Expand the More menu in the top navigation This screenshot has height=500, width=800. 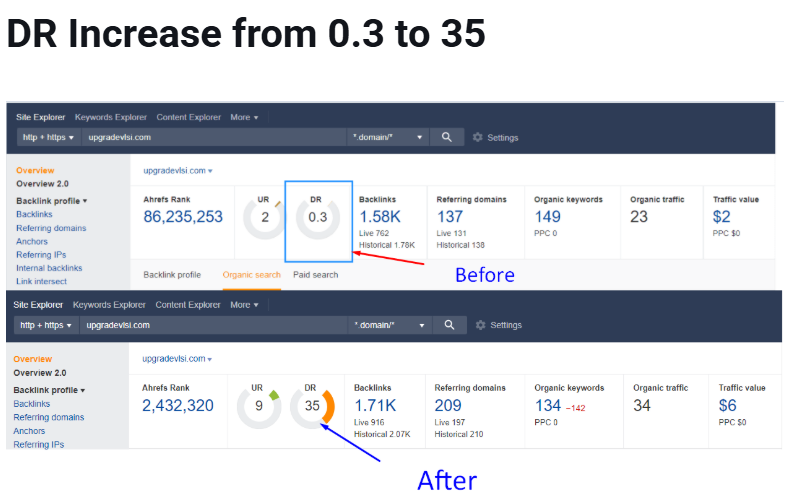[x=244, y=117]
